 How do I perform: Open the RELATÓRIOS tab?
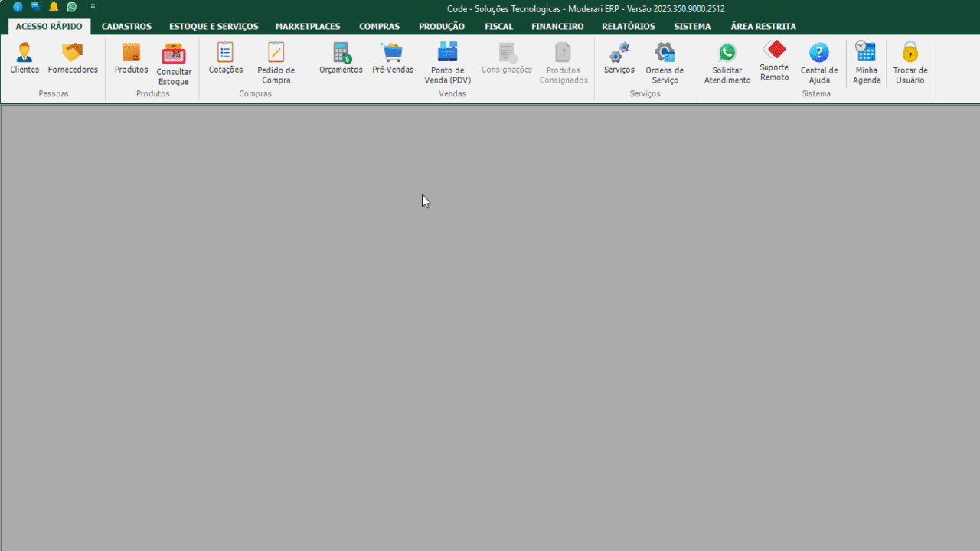click(629, 26)
